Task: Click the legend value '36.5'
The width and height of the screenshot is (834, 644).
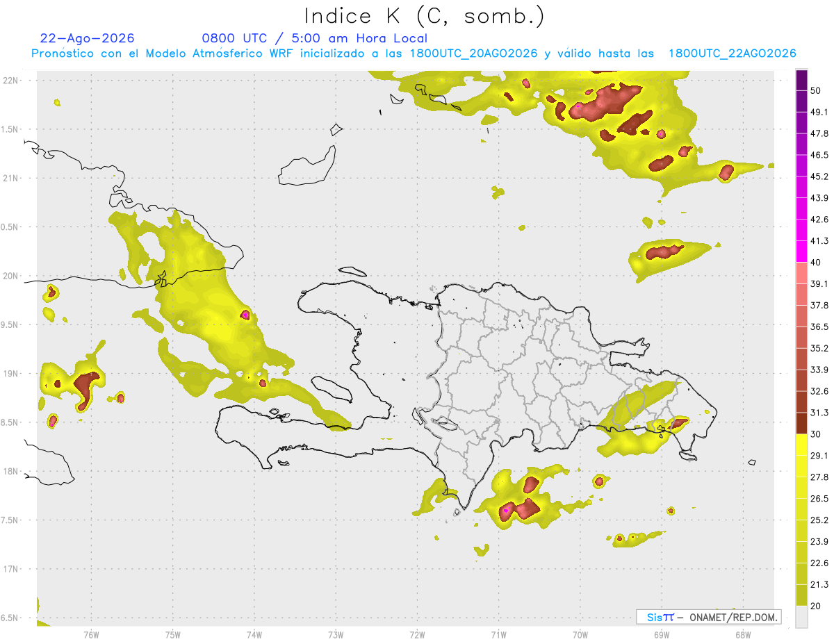Action: pyautogui.click(x=819, y=327)
